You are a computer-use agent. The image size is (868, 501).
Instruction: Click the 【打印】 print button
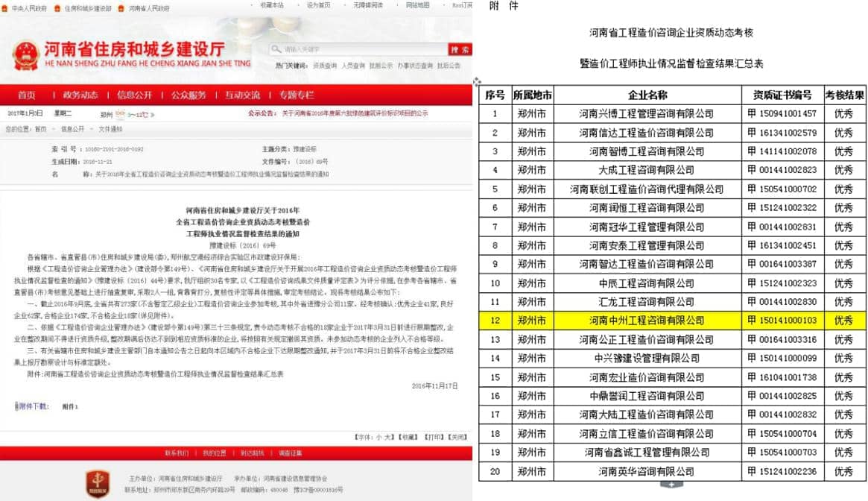coord(434,438)
